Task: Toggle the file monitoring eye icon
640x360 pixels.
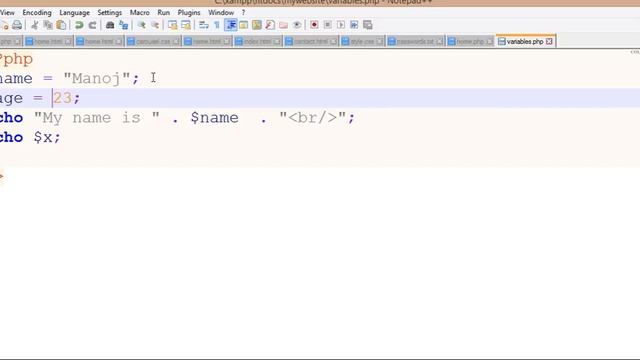Action: tap(297, 25)
